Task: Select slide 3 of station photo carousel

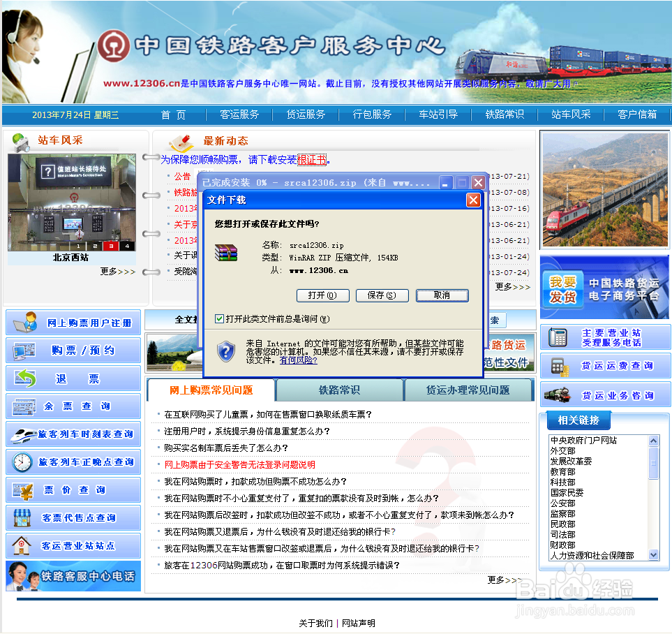Action: point(111,246)
